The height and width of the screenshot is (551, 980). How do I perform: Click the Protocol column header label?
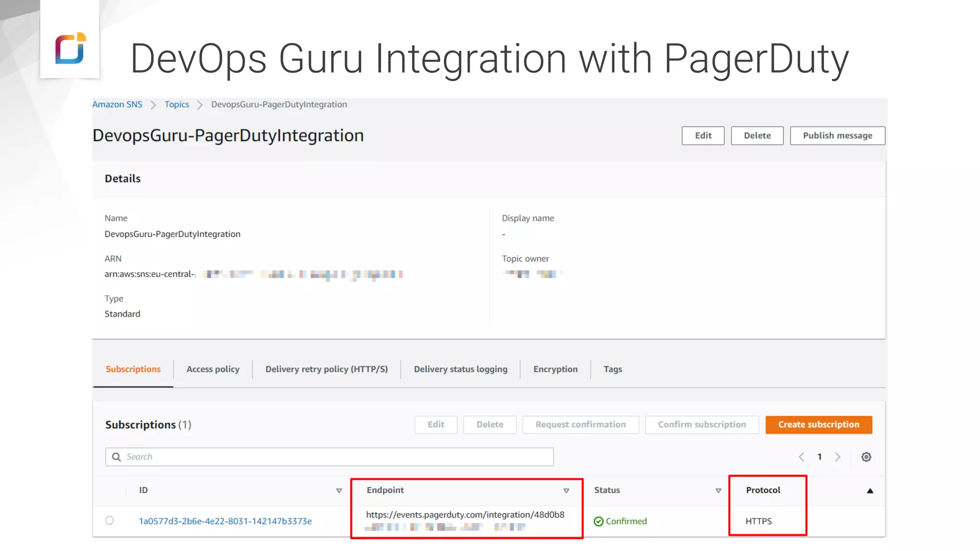tap(763, 490)
